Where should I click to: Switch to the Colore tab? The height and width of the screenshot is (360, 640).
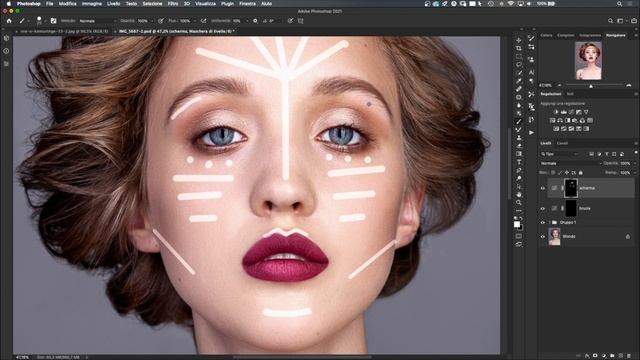546,36
